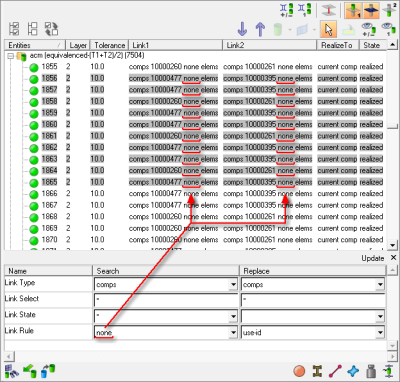Click the Tolerance column header

[109, 45]
